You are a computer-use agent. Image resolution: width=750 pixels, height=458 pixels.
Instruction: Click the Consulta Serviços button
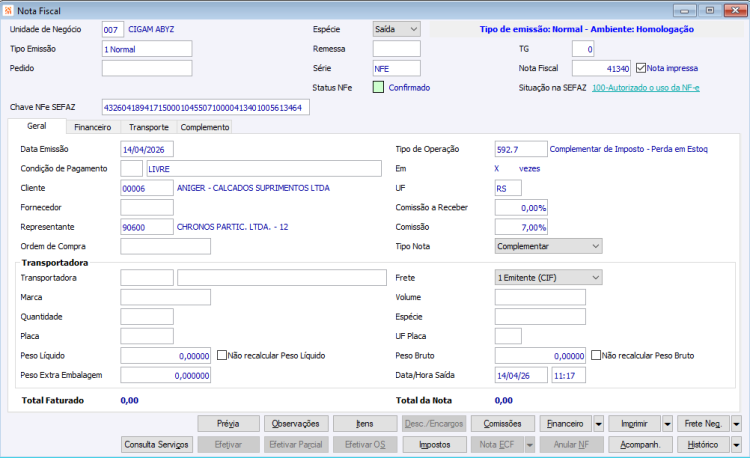coord(157,445)
